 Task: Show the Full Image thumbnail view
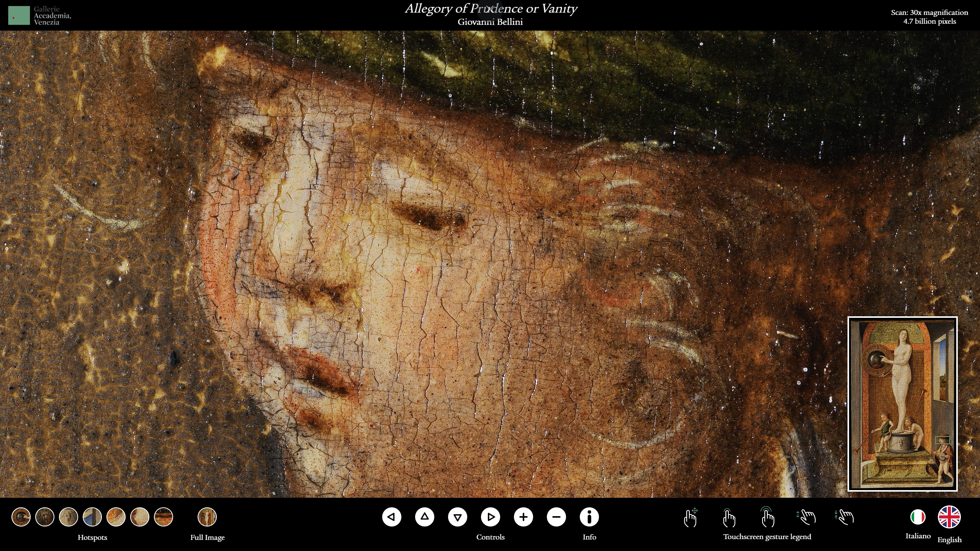(207, 517)
